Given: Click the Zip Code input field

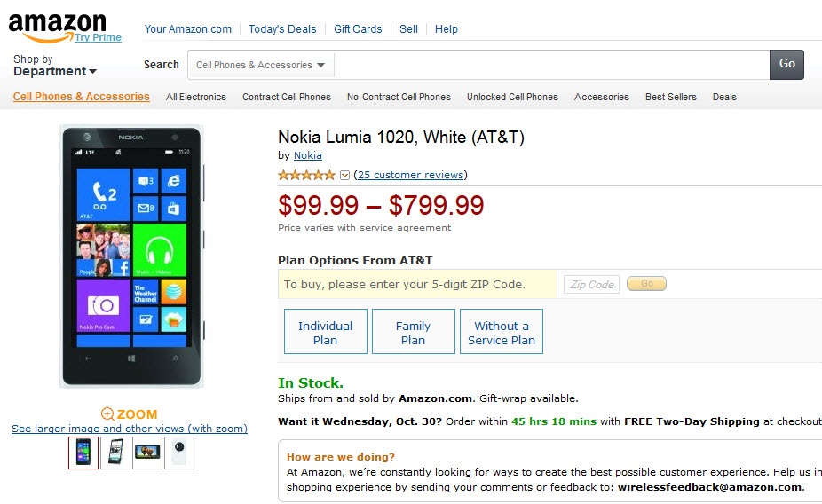Looking at the screenshot, I should tap(592, 284).
